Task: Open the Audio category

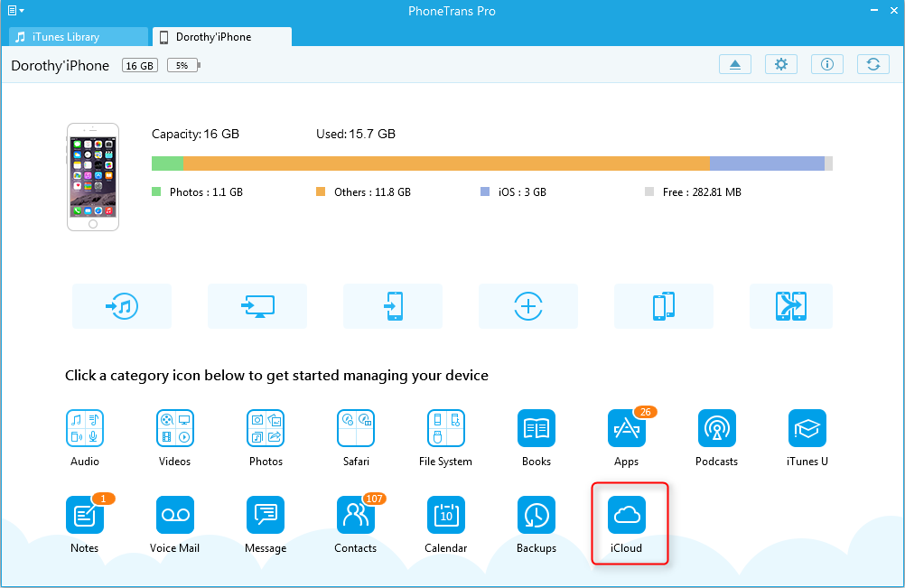Action: click(x=85, y=428)
